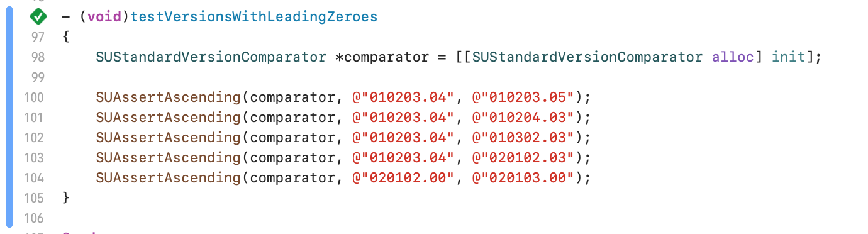The width and height of the screenshot is (868, 234).
Task: Click line number 97 in gutter
Action: click(38, 36)
